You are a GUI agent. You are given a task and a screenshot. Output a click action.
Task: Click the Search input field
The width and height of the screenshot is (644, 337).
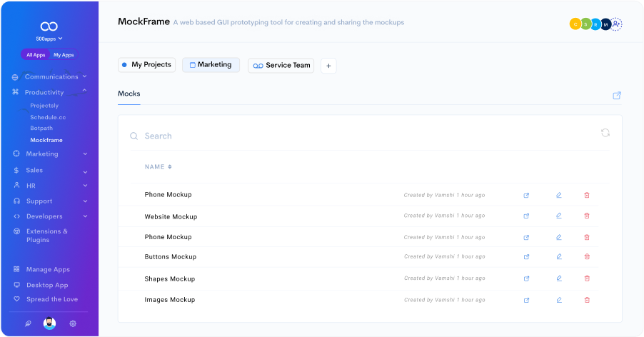click(x=357, y=136)
